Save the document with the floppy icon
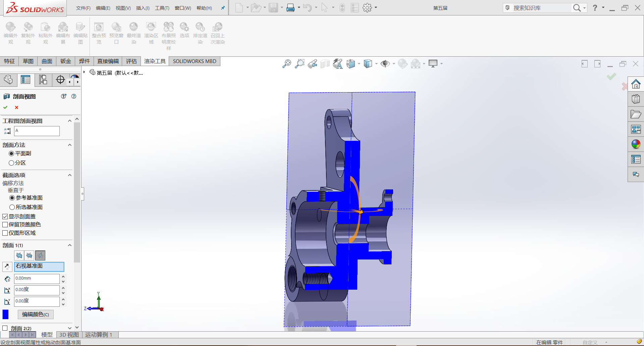Screen dimensions: 644x346 click(x=273, y=8)
